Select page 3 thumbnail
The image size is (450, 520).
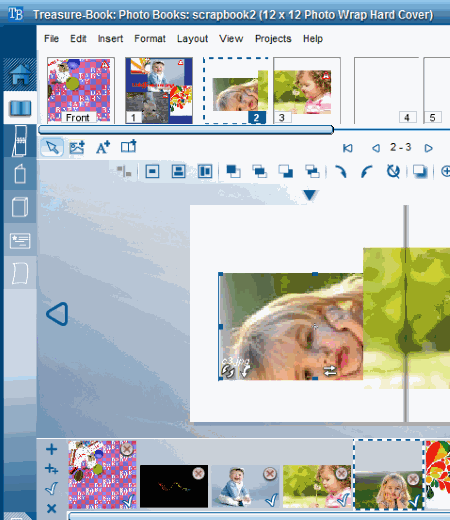(307, 90)
